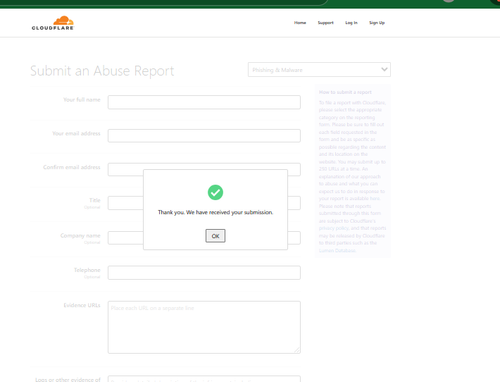Click the 'How to submit a report' heading
The image size is (500, 382).
click(345, 92)
